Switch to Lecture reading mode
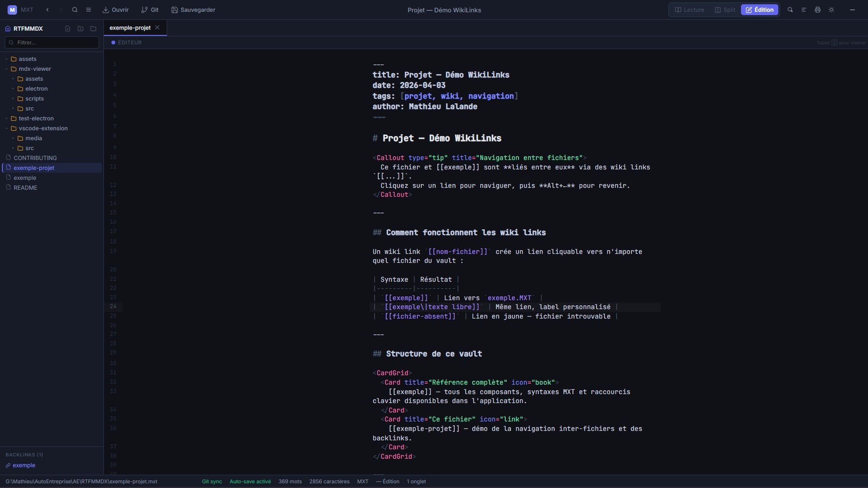Image resolution: width=868 pixels, height=488 pixels. [689, 9]
